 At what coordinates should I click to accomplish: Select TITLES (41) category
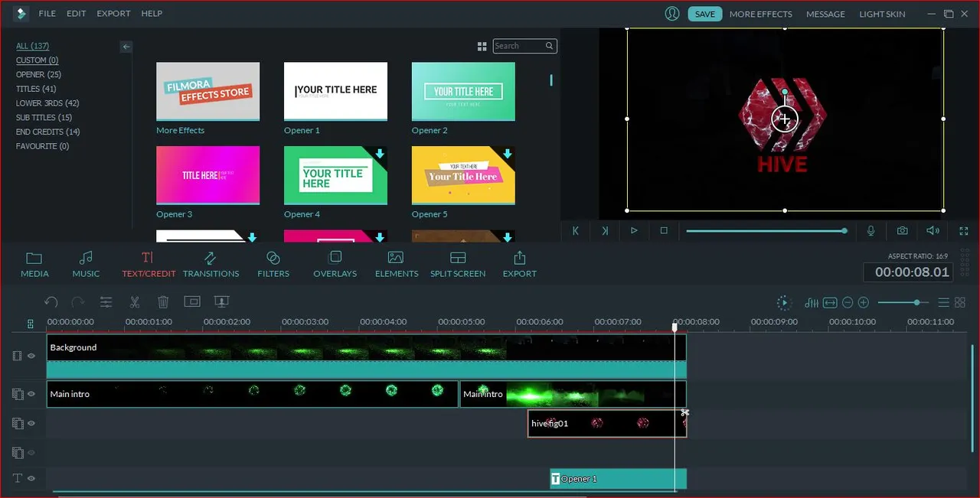36,89
